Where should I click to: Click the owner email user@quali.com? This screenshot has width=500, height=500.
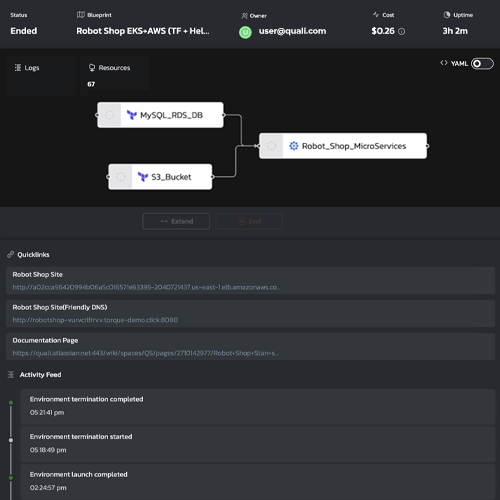tap(293, 31)
